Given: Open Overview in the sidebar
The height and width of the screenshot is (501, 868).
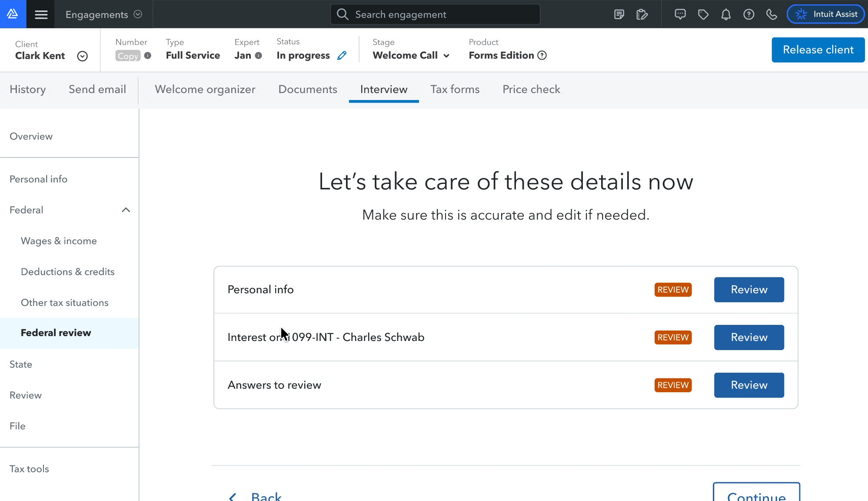Looking at the screenshot, I should pos(31,136).
